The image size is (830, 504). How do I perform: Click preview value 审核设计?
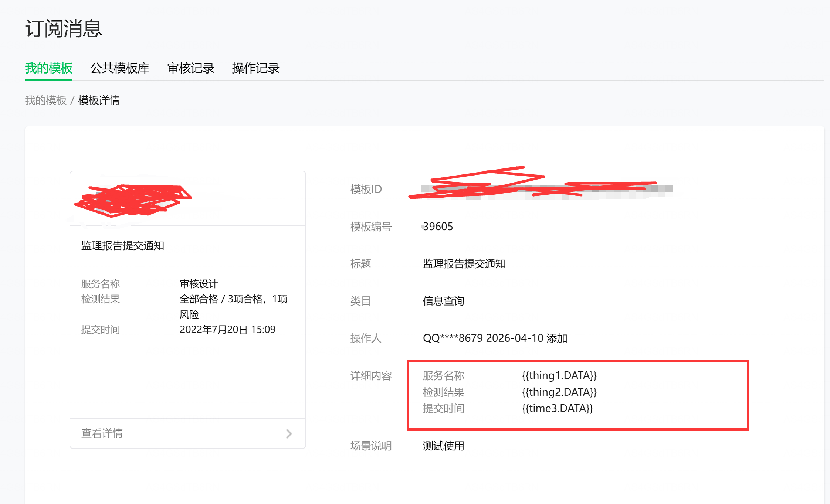pos(199,284)
